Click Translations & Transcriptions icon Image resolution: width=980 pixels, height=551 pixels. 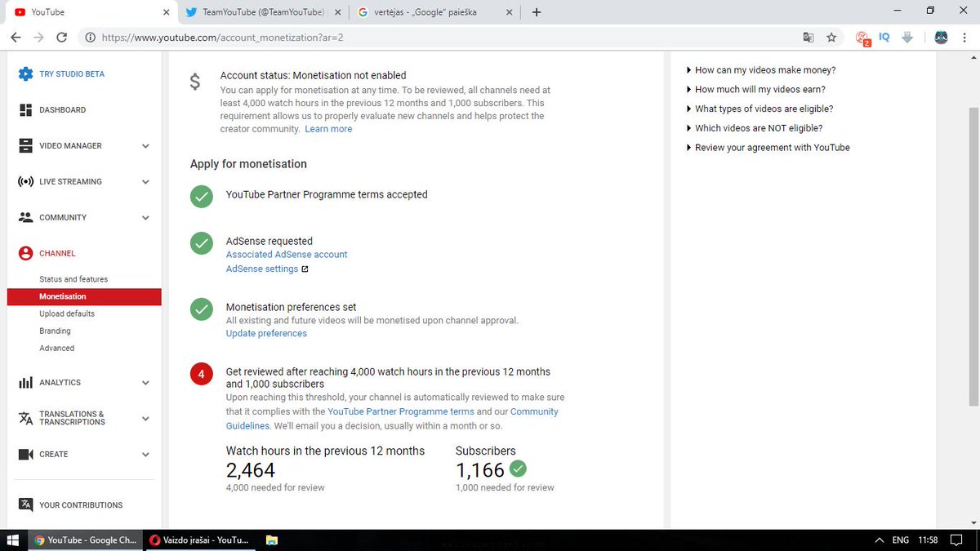(25, 418)
